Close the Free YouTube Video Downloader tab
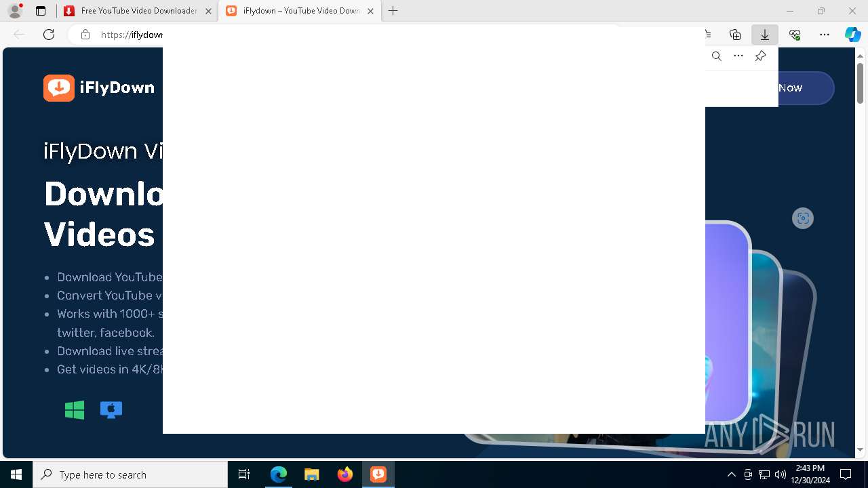868x488 pixels. point(208,11)
